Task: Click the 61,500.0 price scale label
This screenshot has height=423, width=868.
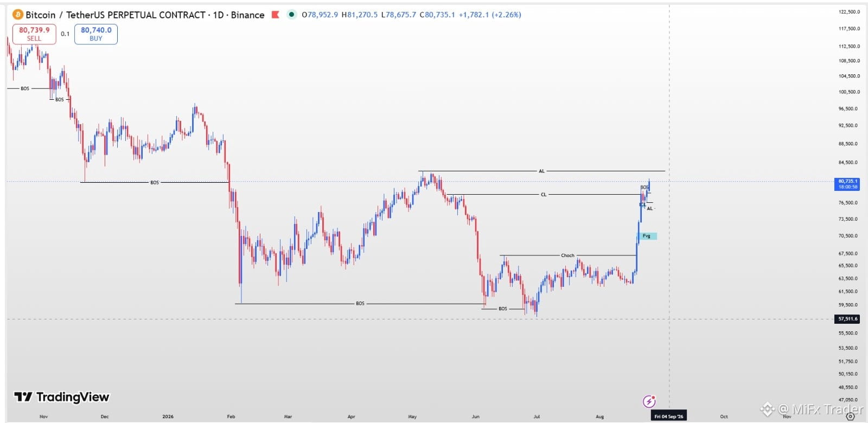Action: [848, 291]
